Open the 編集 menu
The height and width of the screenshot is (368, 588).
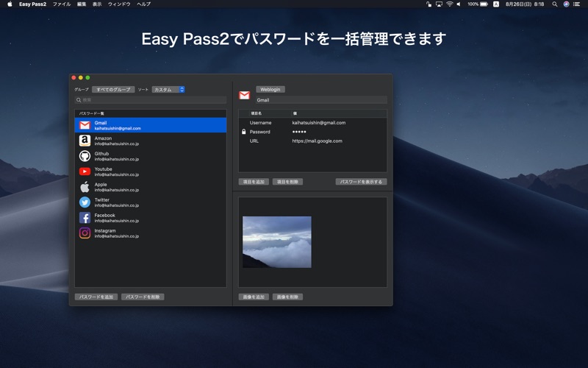tap(82, 4)
